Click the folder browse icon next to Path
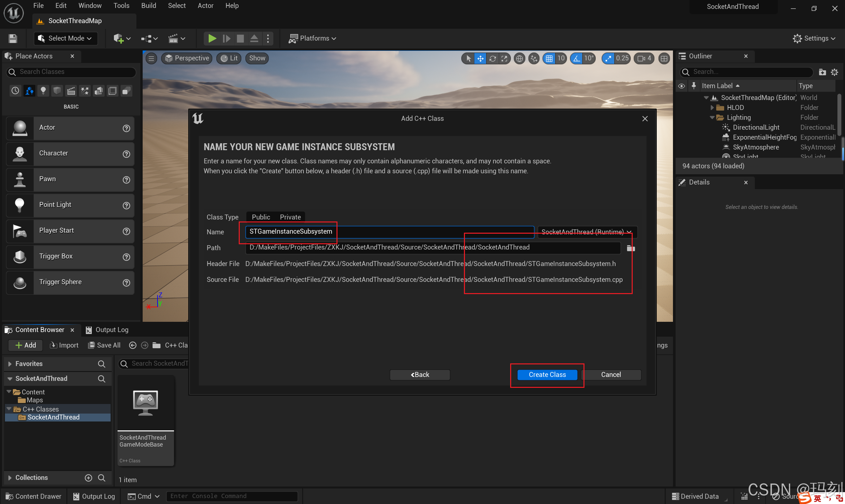 tap(631, 248)
